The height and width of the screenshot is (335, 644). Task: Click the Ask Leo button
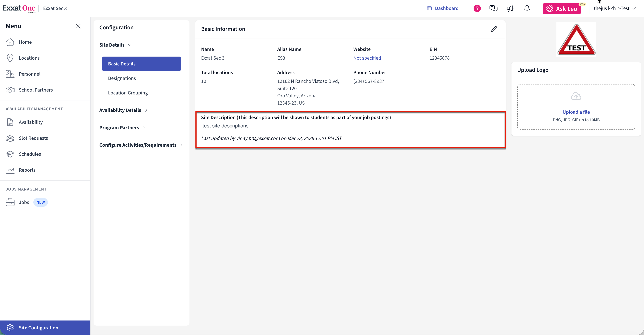pyautogui.click(x=562, y=9)
